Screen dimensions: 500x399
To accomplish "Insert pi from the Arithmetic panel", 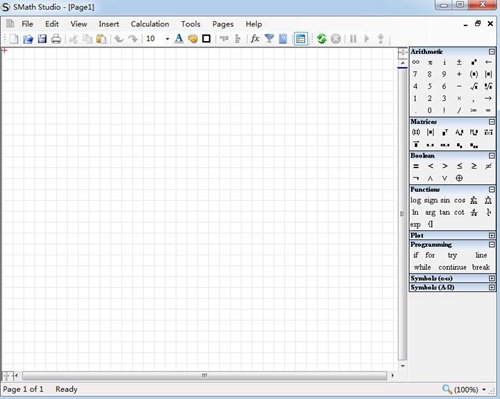I will [430, 62].
